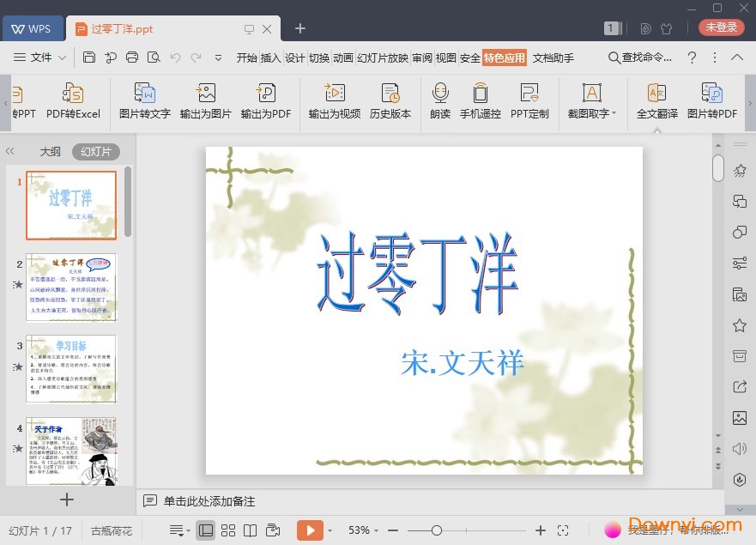
Task: Switch to slide sorter view
Action: [227, 530]
